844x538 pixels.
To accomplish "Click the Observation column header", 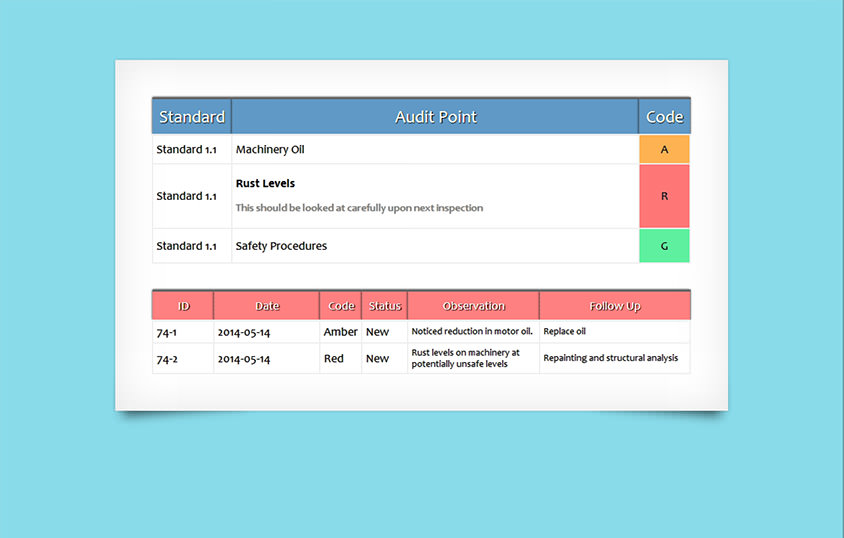I will pos(473,306).
